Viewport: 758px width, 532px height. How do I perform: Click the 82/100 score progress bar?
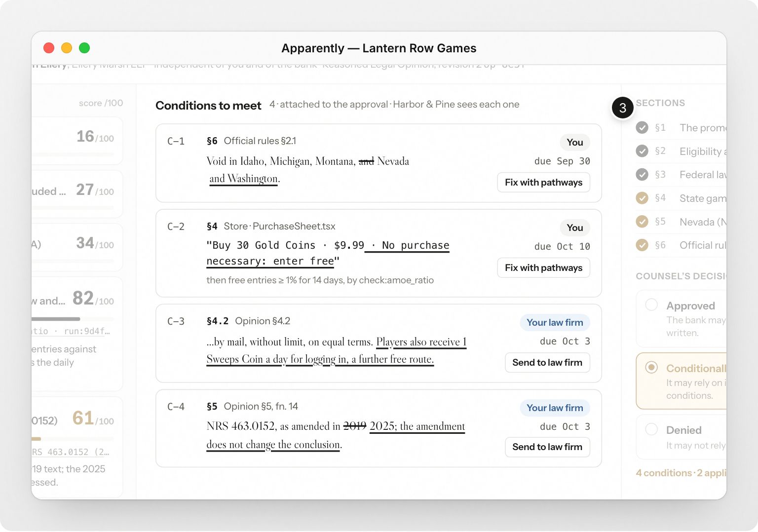click(x=73, y=319)
